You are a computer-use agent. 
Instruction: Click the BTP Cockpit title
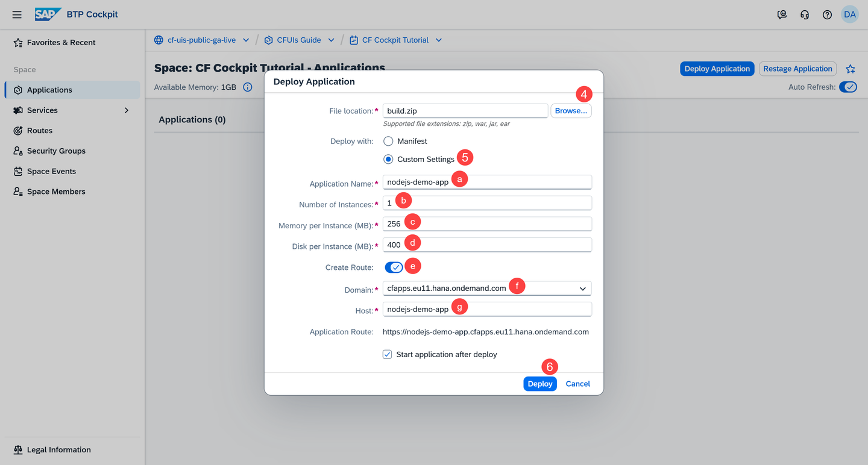point(92,14)
